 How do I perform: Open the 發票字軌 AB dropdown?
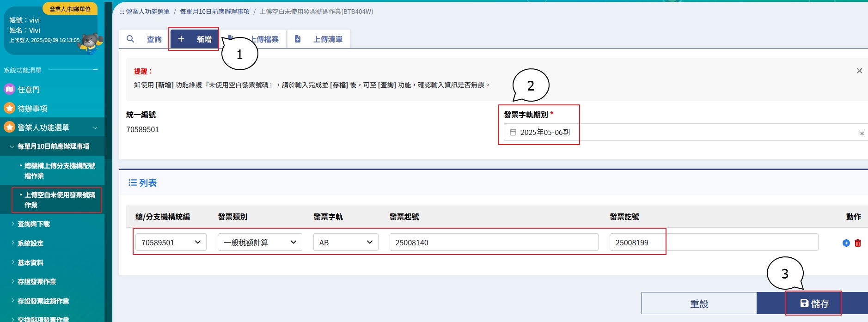[x=346, y=243]
